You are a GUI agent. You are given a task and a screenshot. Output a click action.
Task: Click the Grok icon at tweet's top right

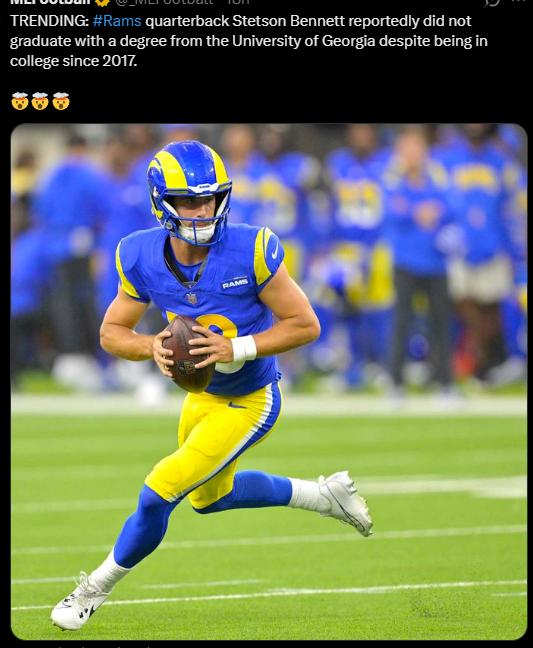point(492,2)
